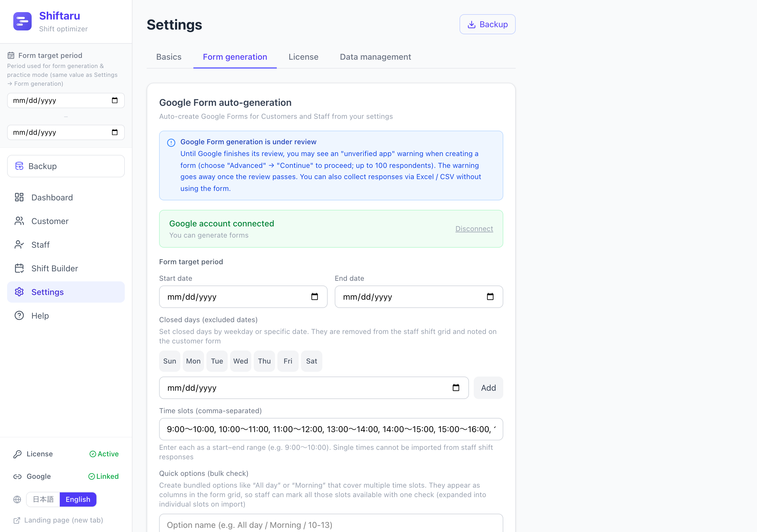
Task: Click the Google status row label
Action: [38, 477]
